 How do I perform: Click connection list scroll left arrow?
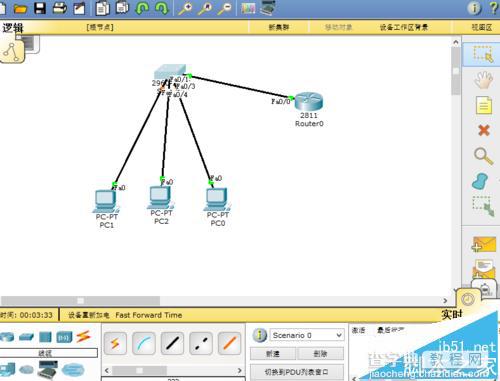pyautogui.click(x=107, y=370)
